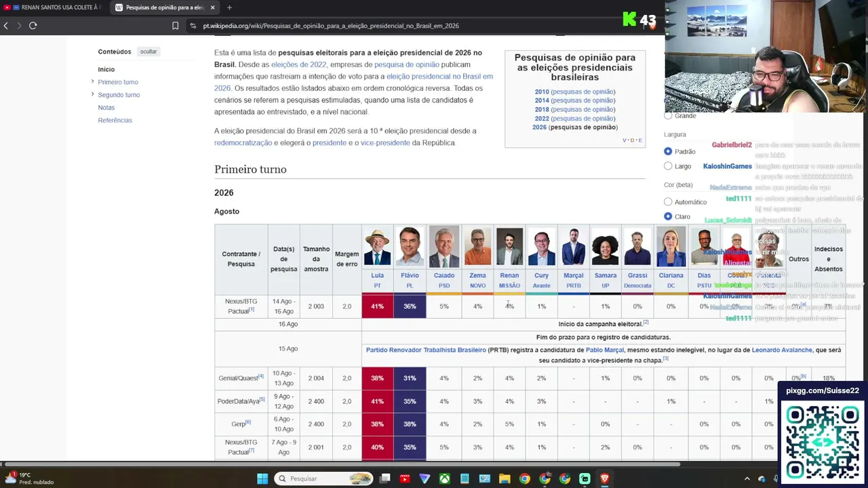Hide the Conteúdos sidebar with ocultar
The height and width of the screenshot is (488, 868).
click(x=149, y=52)
